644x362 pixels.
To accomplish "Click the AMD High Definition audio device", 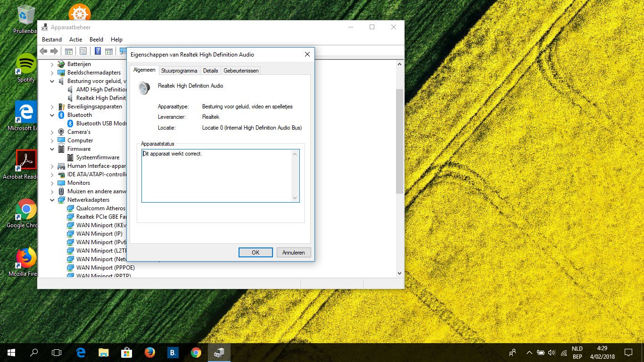I will [101, 90].
